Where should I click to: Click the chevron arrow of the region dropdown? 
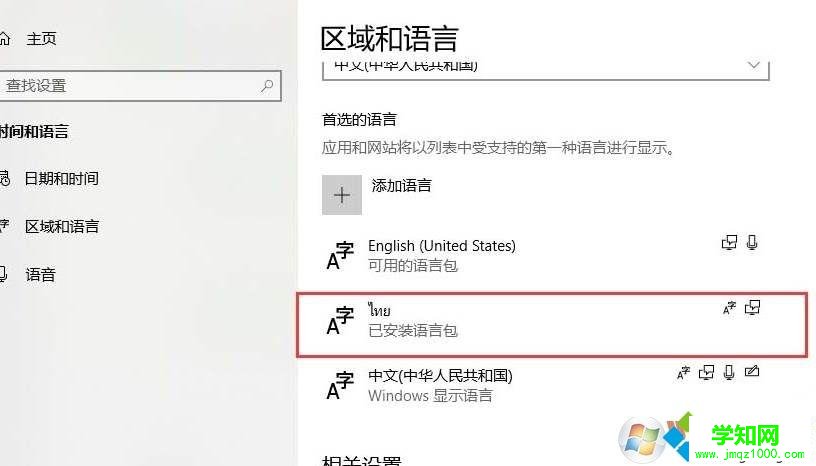coord(753,66)
